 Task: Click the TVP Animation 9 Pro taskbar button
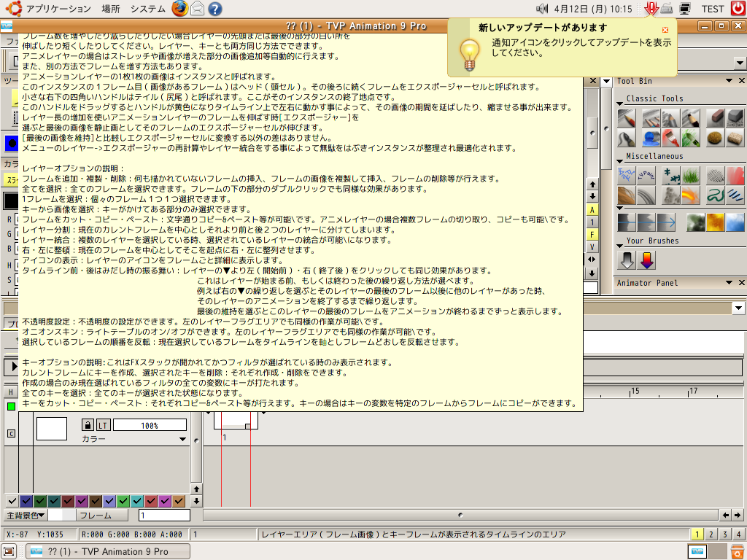[108, 551]
